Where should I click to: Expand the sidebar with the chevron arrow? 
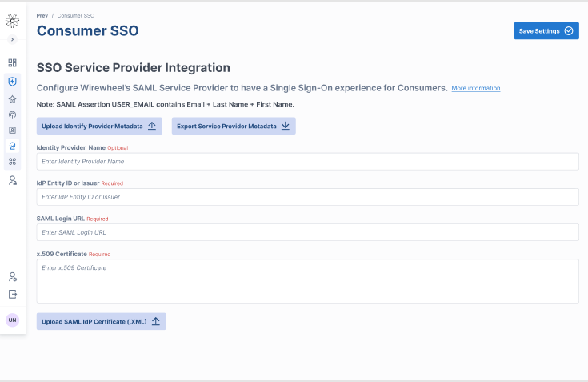point(12,39)
